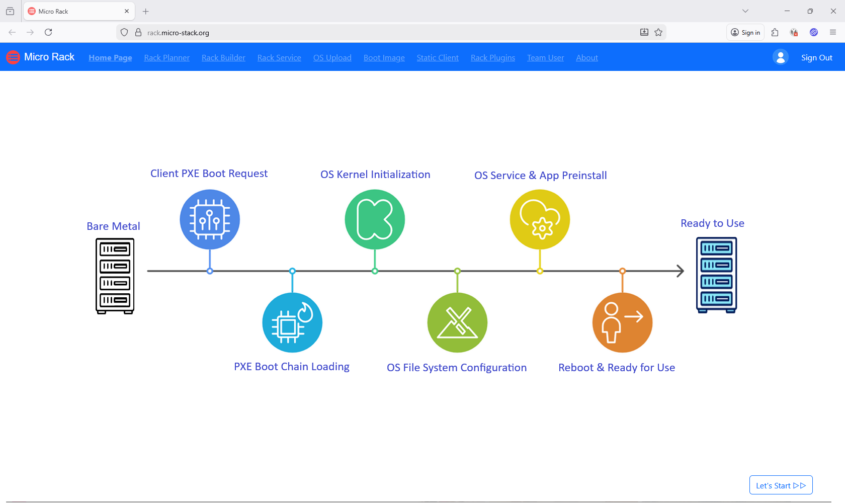This screenshot has height=504, width=845.
Task: Click the tracking protection shield icon
Action: click(x=124, y=32)
